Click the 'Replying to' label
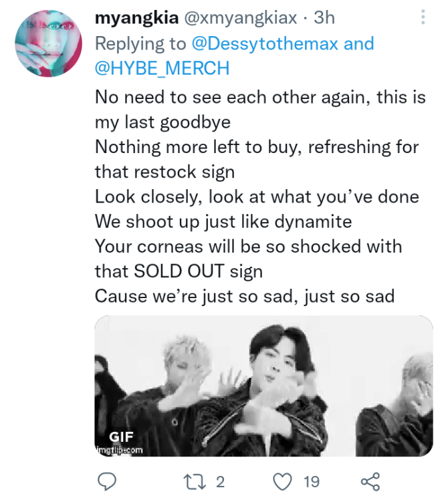The width and height of the screenshot is (448, 504). (140, 44)
